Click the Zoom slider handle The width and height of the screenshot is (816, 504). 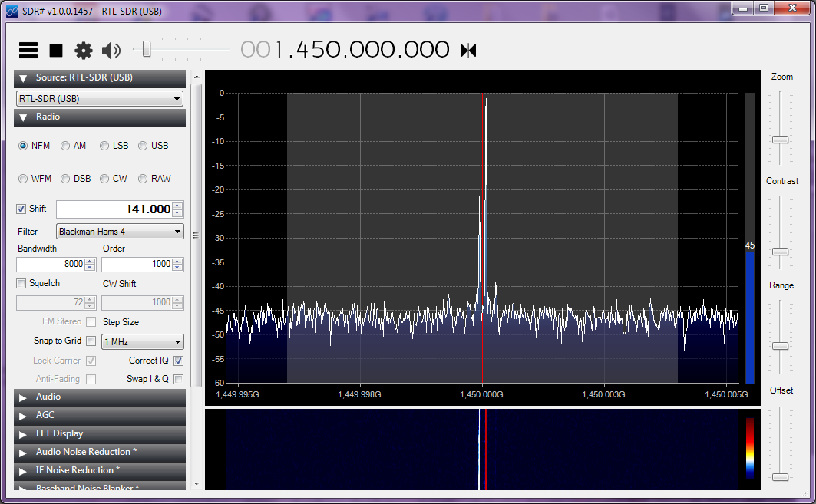coord(780,140)
